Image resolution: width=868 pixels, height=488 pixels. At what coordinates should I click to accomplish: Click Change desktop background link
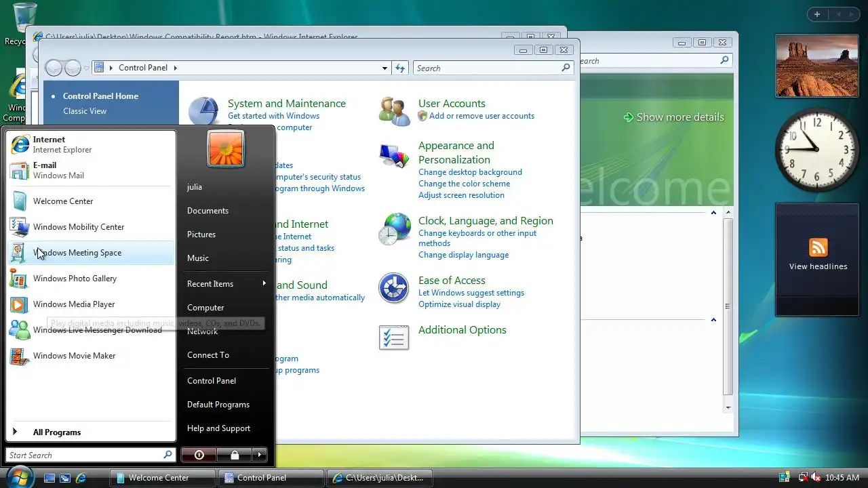pos(470,172)
